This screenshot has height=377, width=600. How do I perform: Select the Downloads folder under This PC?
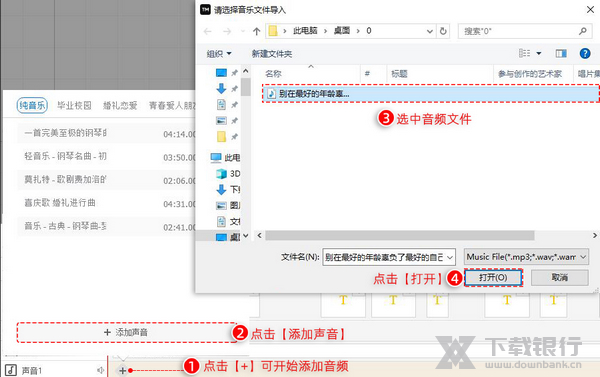[228, 189]
